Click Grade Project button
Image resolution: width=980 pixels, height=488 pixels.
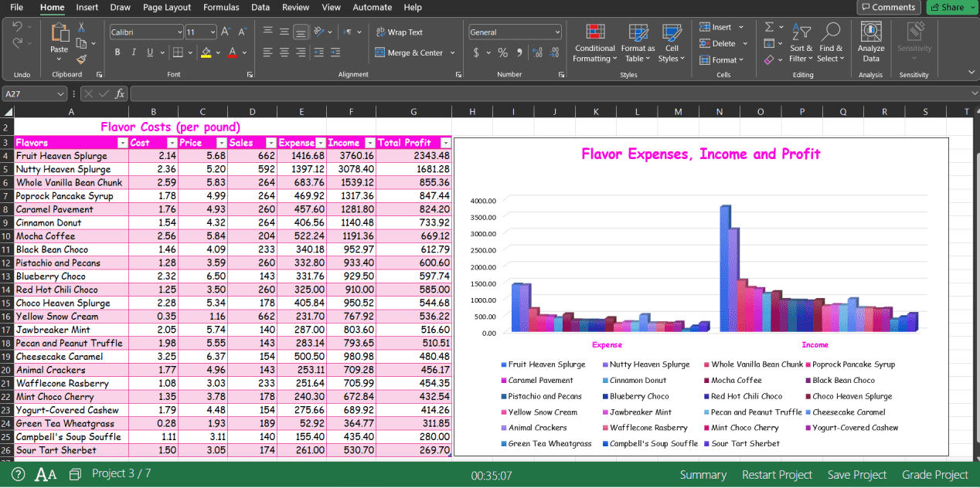(x=935, y=475)
